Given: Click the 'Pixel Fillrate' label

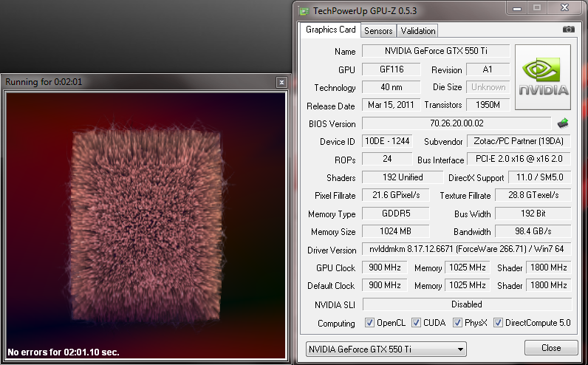Looking at the screenshot, I should click(335, 196).
